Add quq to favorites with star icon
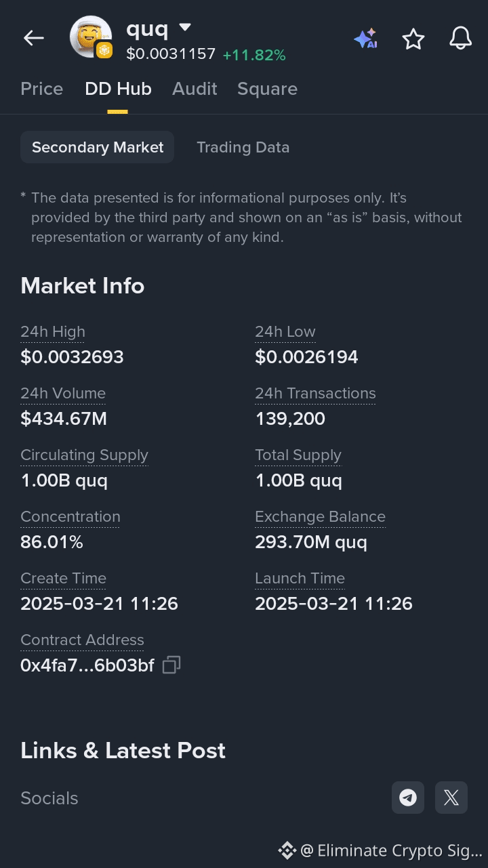Screen dimensions: 488x868 point(413,39)
